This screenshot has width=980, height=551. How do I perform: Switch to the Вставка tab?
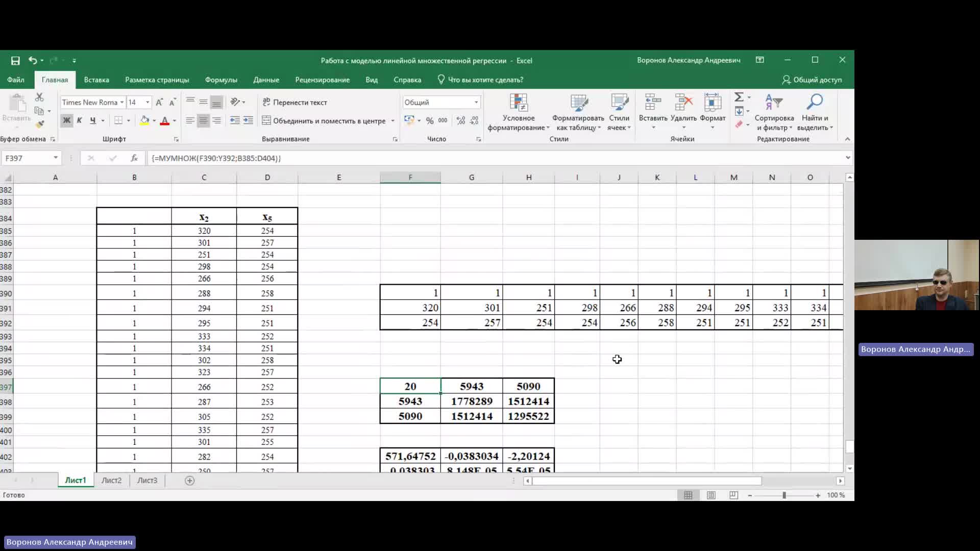tap(96, 80)
